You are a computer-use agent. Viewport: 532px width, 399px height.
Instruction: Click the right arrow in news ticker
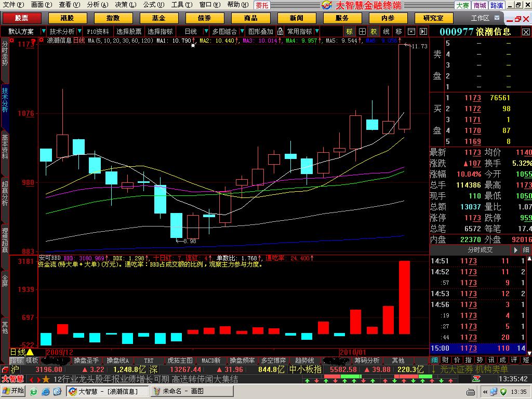coord(38,380)
